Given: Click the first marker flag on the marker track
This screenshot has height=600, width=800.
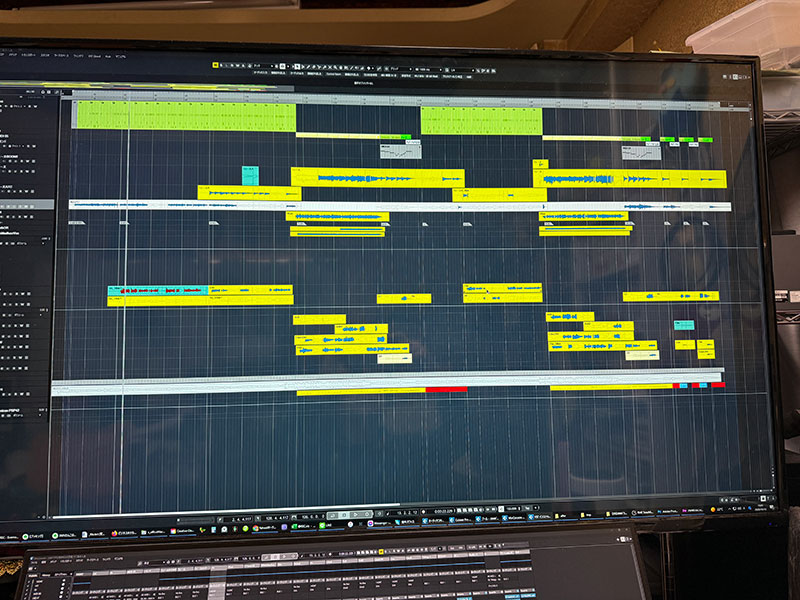Looking at the screenshot, I should click(x=77, y=223).
